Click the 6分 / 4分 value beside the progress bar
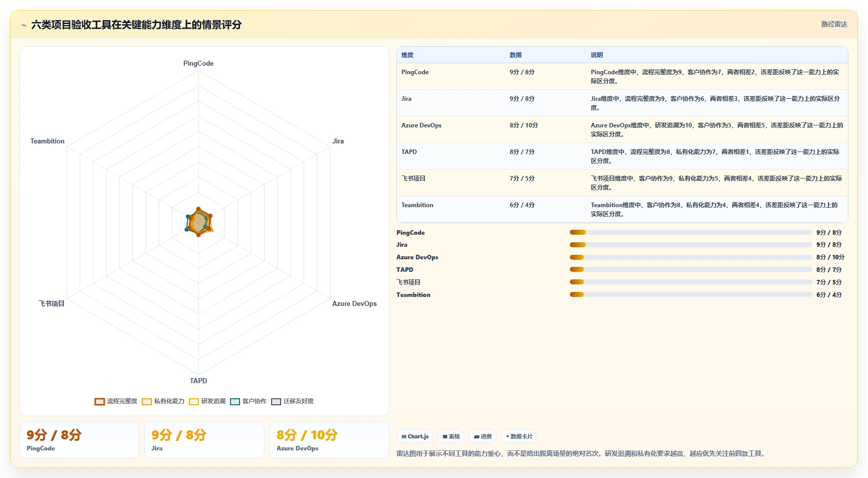This screenshot has width=868, height=478. click(829, 295)
